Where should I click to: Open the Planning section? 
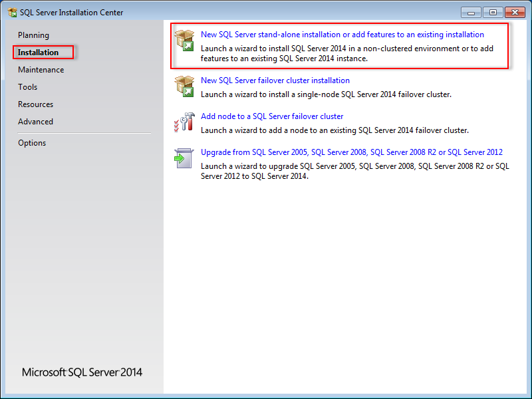pyautogui.click(x=34, y=35)
